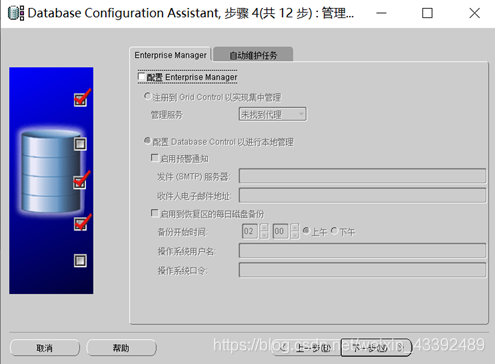Open the 管理服务 dropdown showing 未找到代理
This screenshot has width=495, height=364.
272,114
